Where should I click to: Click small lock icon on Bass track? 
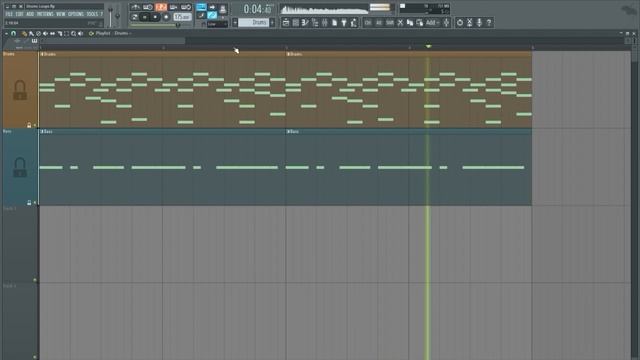[x=29, y=202]
